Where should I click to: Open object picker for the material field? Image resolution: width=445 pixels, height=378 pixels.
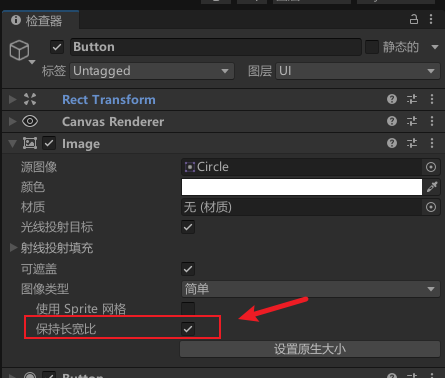coord(431,207)
